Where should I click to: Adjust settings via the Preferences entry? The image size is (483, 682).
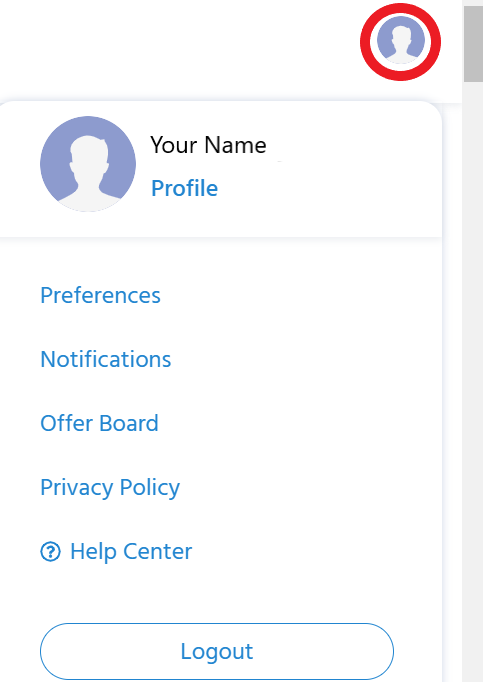pos(101,295)
